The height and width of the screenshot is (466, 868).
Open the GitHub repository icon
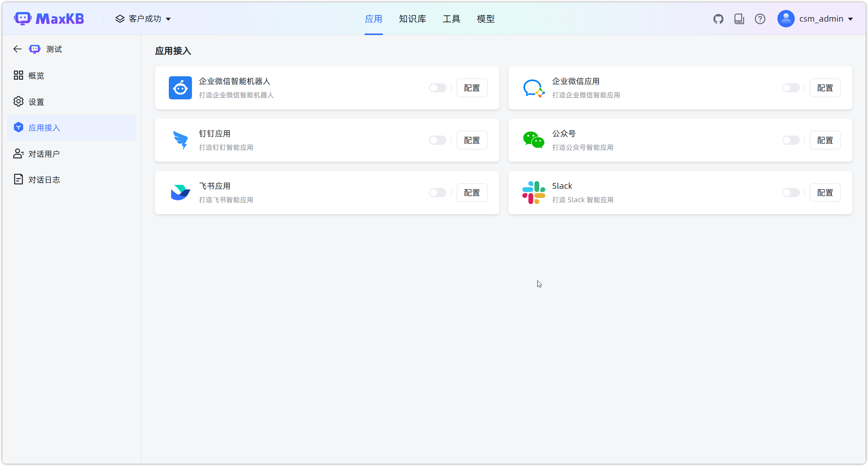[x=718, y=19]
